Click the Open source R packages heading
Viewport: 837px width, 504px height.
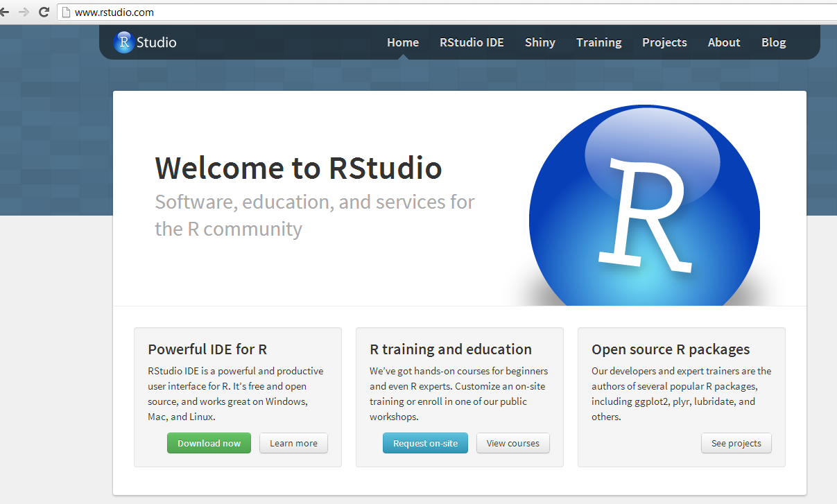pyautogui.click(x=671, y=349)
